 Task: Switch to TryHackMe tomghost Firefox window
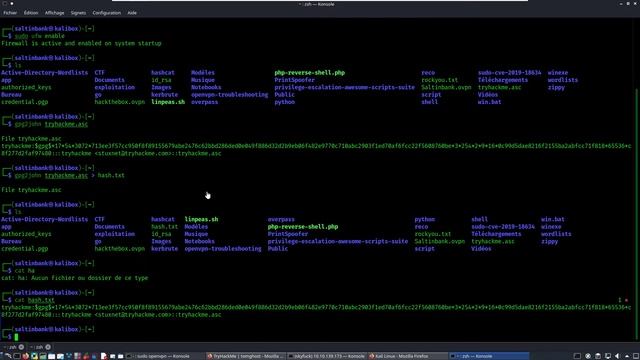[x=245, y=356]
